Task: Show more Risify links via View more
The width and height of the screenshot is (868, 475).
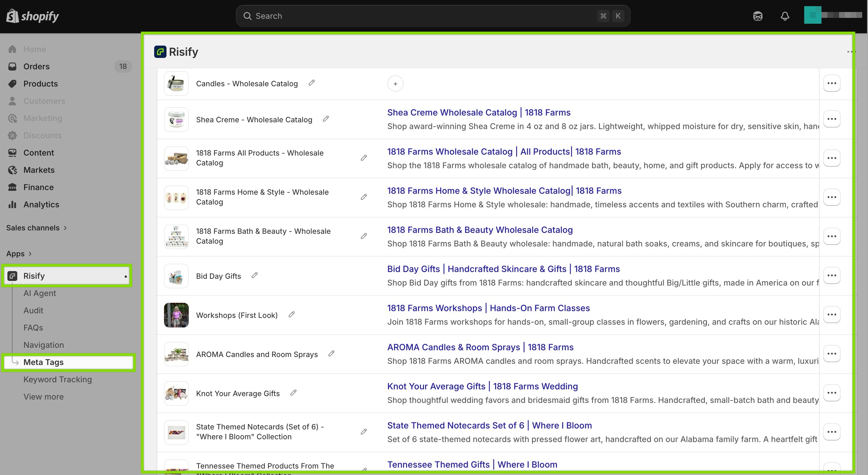Action: (x=43, y=396)
